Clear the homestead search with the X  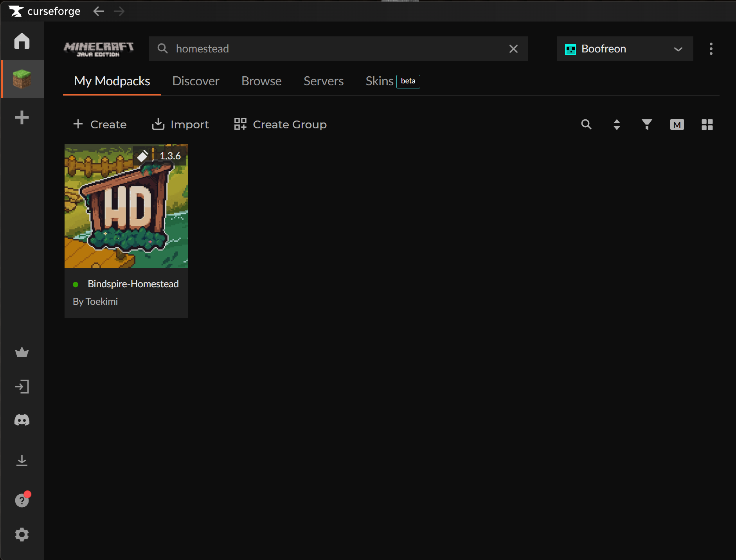tap(513, 49)
